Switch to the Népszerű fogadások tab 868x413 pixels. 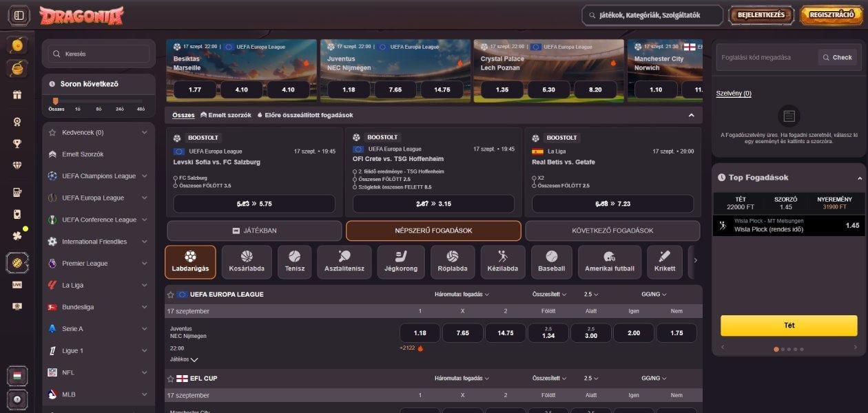pos(433,231)
